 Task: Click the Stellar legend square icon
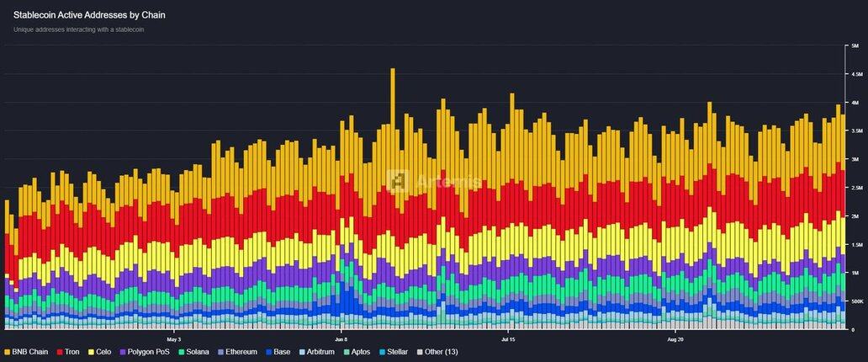[x=381, y=352]
